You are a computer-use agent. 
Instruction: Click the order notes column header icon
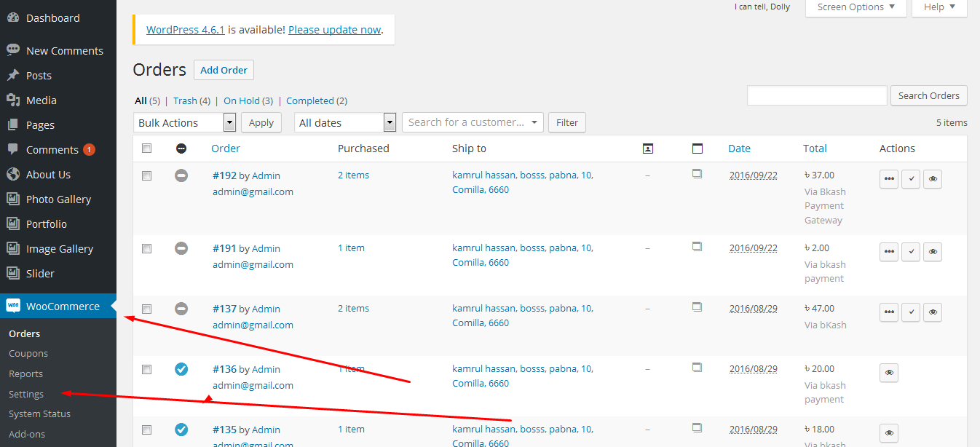(x=698, y=149)
